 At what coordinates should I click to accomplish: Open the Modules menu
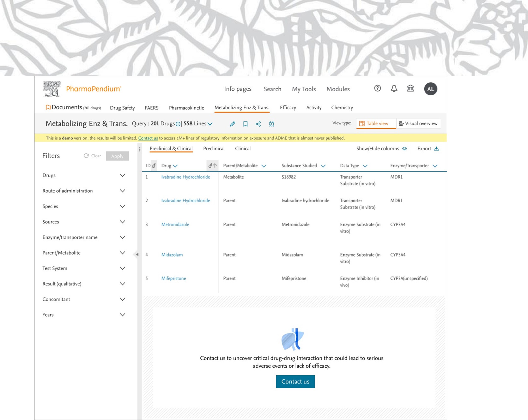[338, 89]
